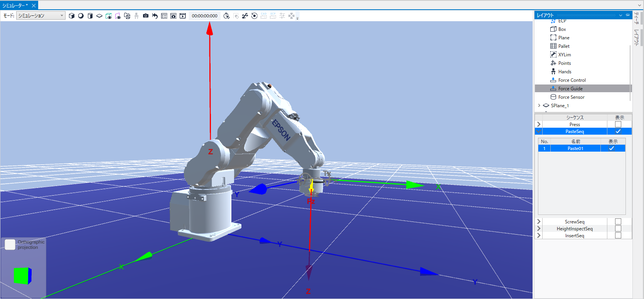Expand the HeightInspectSeq sequence row

point(539,229)
